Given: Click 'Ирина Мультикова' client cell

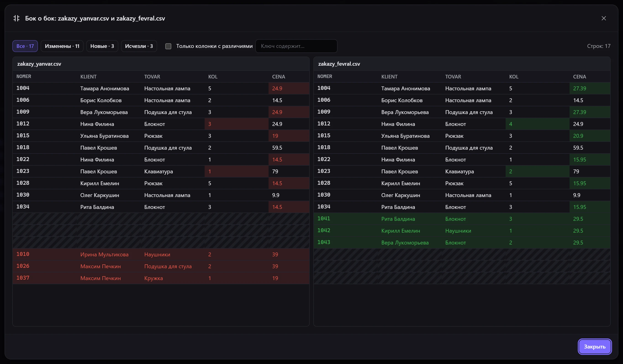Looking at the screenshot, I should coord(104,254).
